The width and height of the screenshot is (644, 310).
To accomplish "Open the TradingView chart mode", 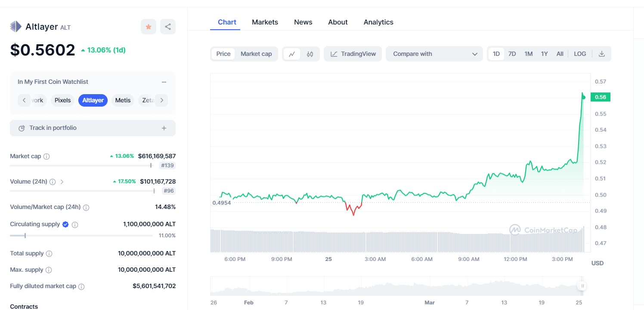I will tap(353, 53).
